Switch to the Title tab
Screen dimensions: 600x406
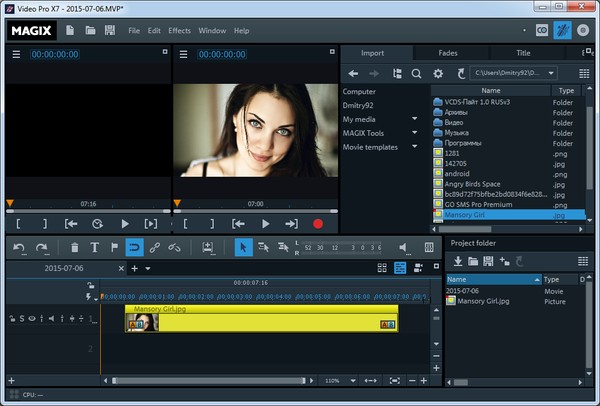523,53
